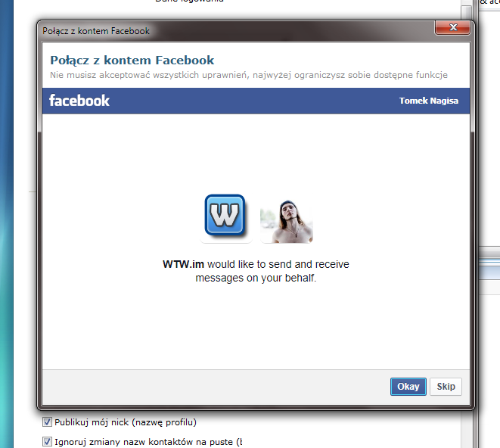Click the Okay button in Facebook dialog
Viewport: 500px width, 448px height.
pyautogui.click(x=408, y=387)
